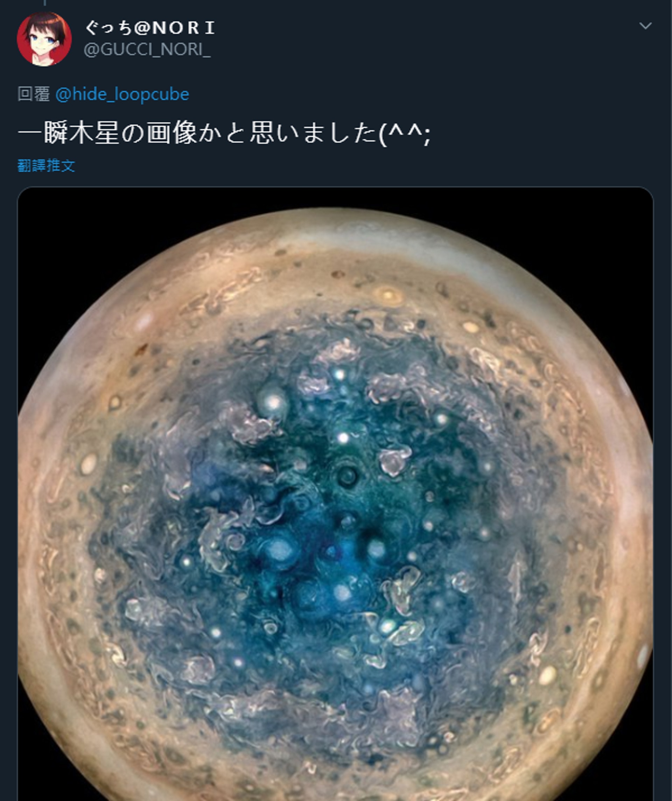The width and height of the screenshot is (672, 801).
Task: Open the @hide_loopcube mentioned profile
Action: [122, 94]
